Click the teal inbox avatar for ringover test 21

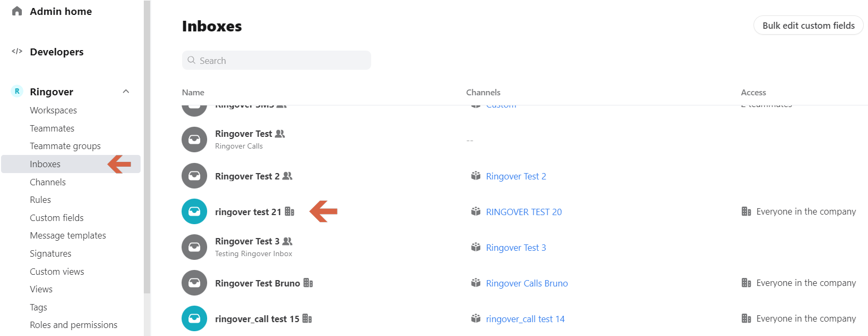tap(194, 211)
